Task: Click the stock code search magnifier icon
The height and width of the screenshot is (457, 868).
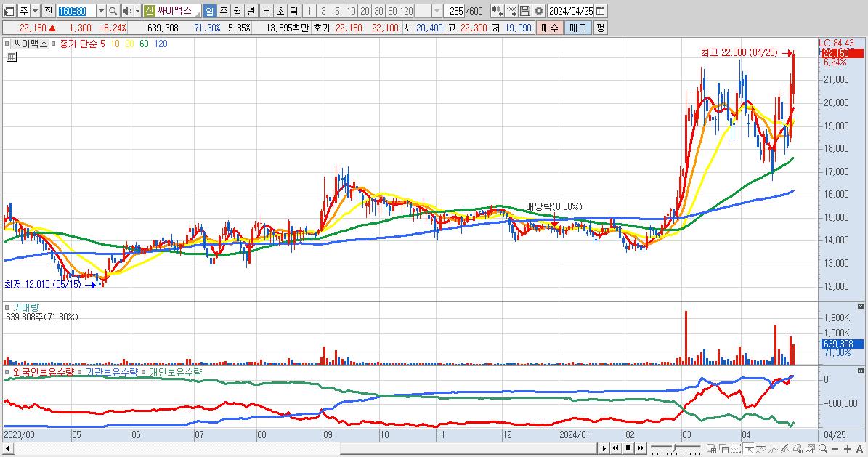Action: [x=113, y=11]
